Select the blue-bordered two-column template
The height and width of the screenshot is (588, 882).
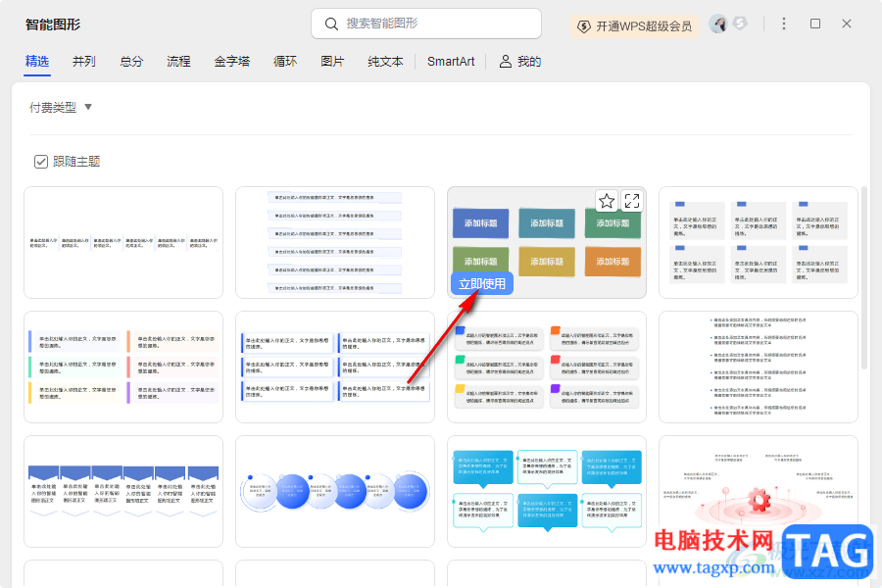click(x=335, y=367)
